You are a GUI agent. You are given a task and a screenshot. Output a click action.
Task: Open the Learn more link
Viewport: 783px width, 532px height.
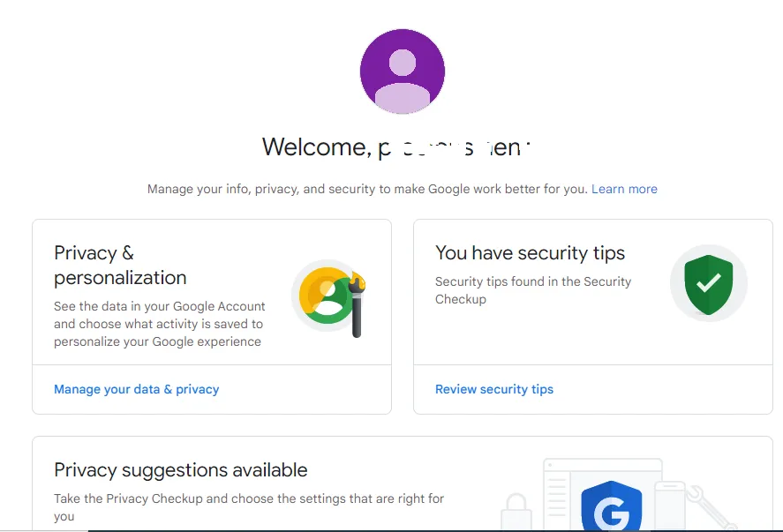624,189
